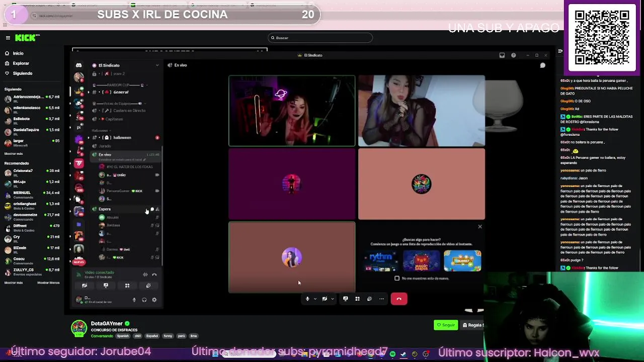
Task: Open microphone options dropdown arrow
Action: (315, 299)
